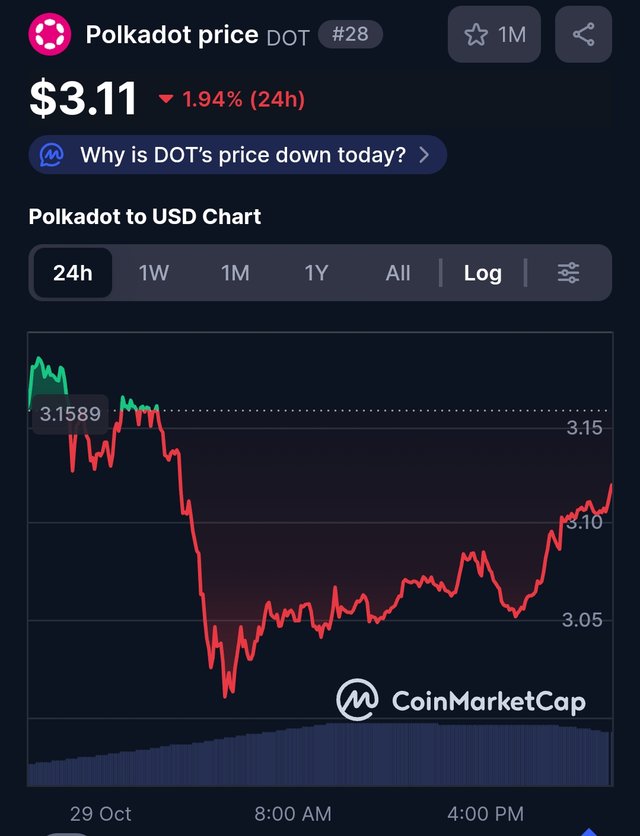Tap the #28 rank badge
Screen dimensions: 640x836
click(349, 35)
